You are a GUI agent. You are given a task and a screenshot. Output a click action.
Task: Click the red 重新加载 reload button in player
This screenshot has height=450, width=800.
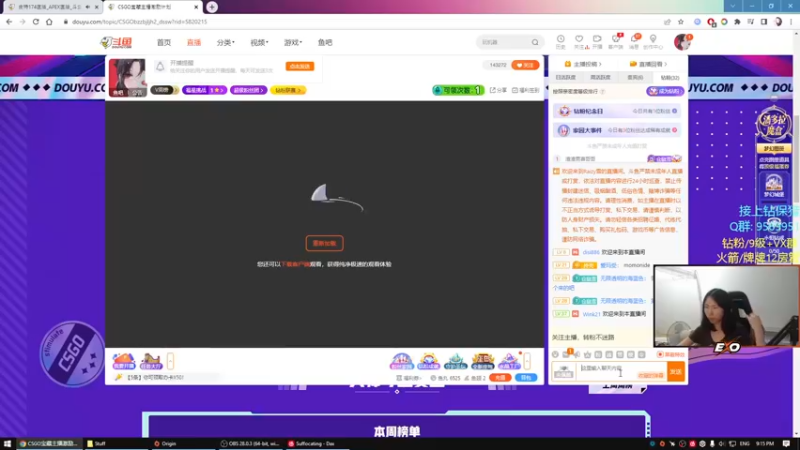[324, 243]
